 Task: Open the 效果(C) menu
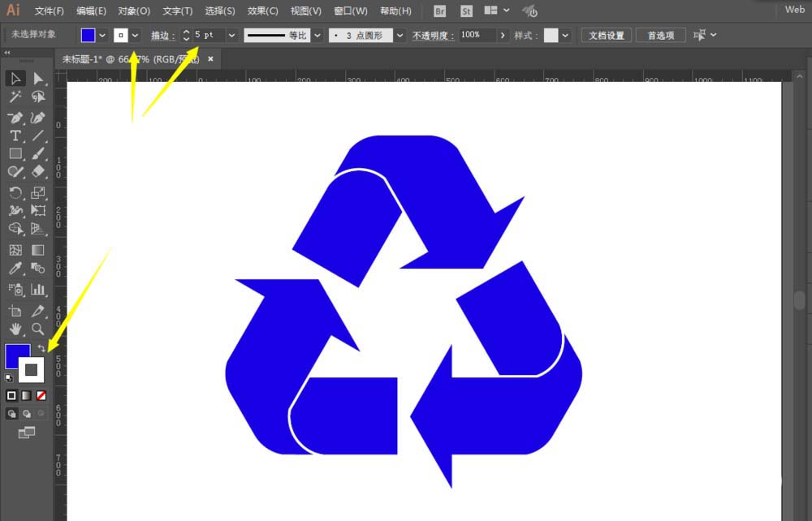click(262, 11)
